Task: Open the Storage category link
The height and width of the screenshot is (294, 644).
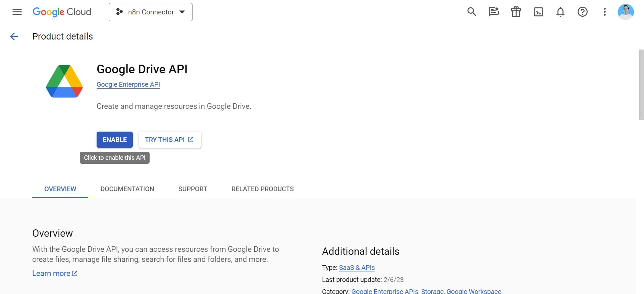Action: (x=432, y=291)
